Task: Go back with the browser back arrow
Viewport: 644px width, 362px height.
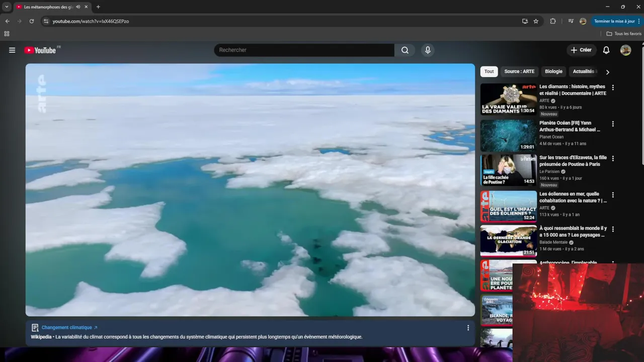Action: click(7, 21)
